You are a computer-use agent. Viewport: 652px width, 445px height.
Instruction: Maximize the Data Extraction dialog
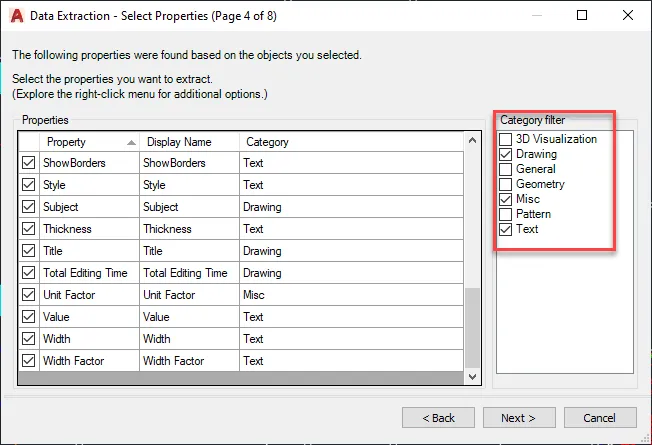pyautogui.click(x=582, y=15)
